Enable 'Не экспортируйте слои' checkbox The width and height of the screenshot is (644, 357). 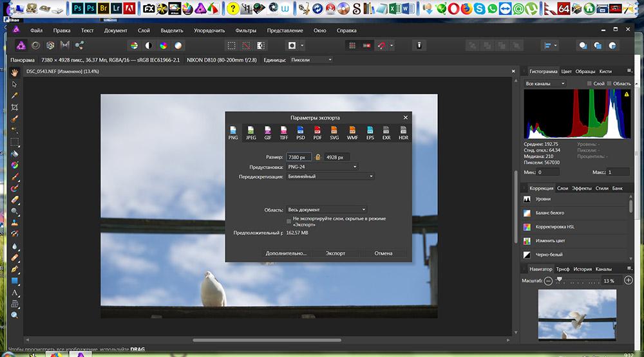289,221
